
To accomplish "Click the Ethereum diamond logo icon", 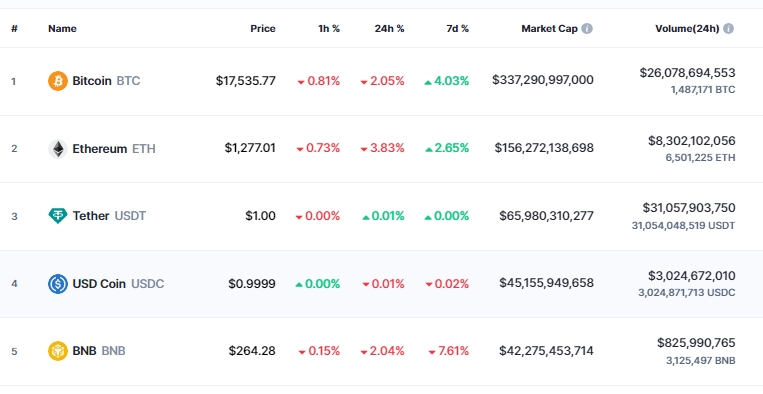I will coord(57,149).
